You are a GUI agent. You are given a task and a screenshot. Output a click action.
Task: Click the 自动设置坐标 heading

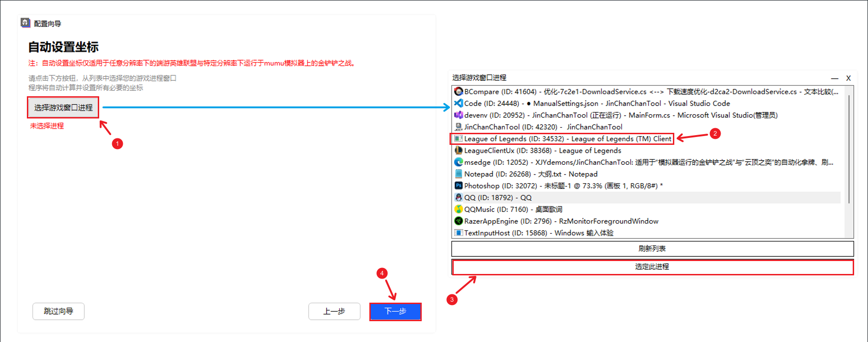[63, 47]
